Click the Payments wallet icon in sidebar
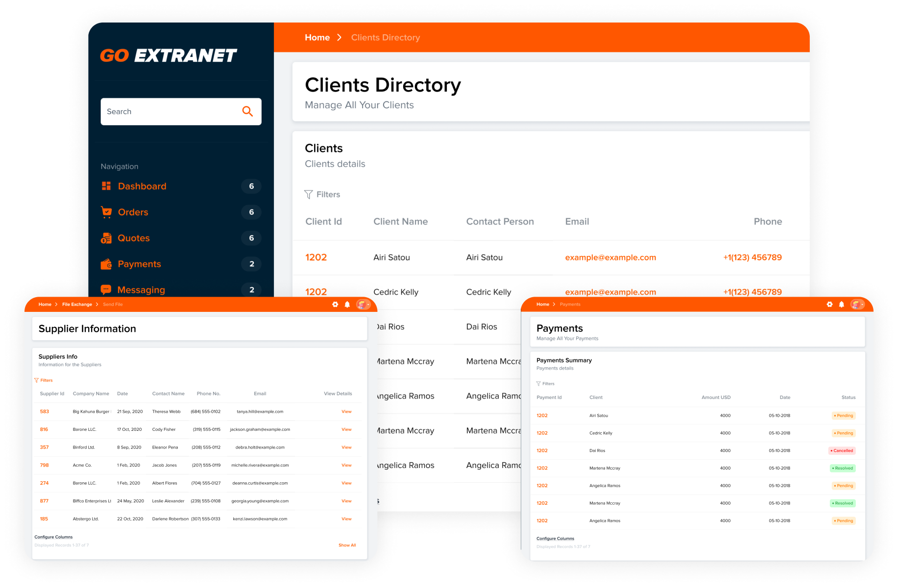This screenshot has height=588, width=898. (106, 264)
